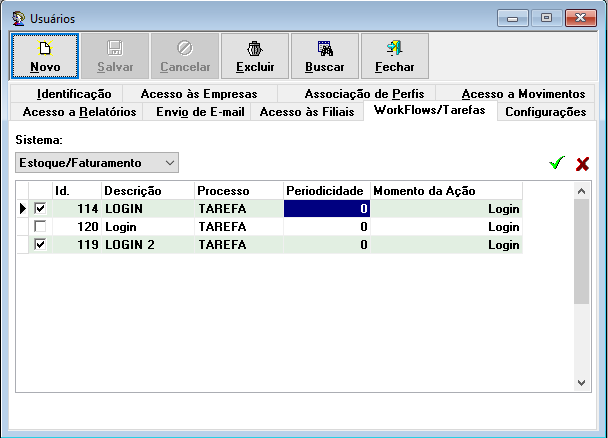This screenshot has height=438, width=608.
Task: Click the Novo toolbar button
Action: 45,56
